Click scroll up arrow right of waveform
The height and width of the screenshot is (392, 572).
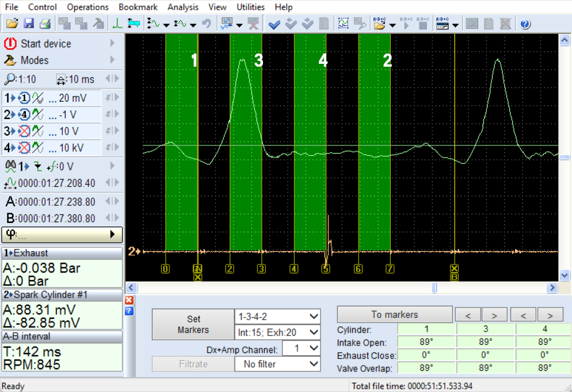tap(565, 40)
